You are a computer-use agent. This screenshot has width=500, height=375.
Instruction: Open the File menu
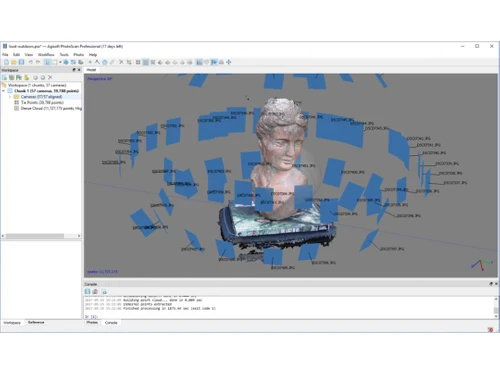pyautogui.click(x=5, y=54)
